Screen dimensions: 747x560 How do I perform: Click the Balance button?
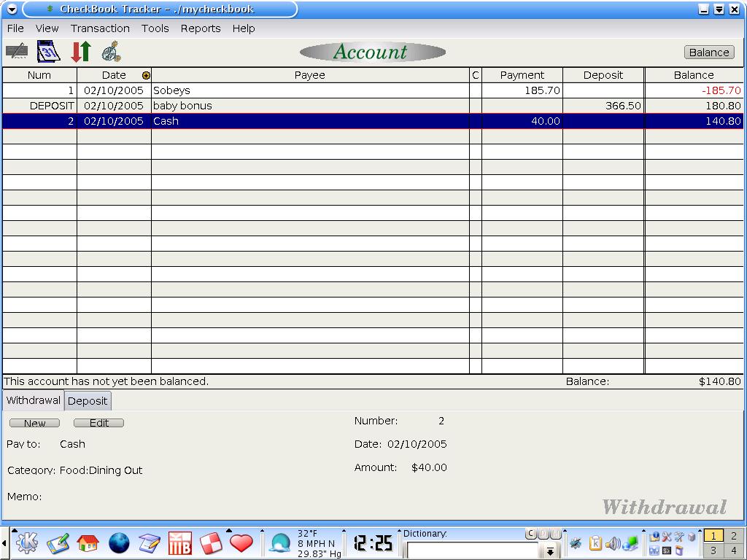709,52
